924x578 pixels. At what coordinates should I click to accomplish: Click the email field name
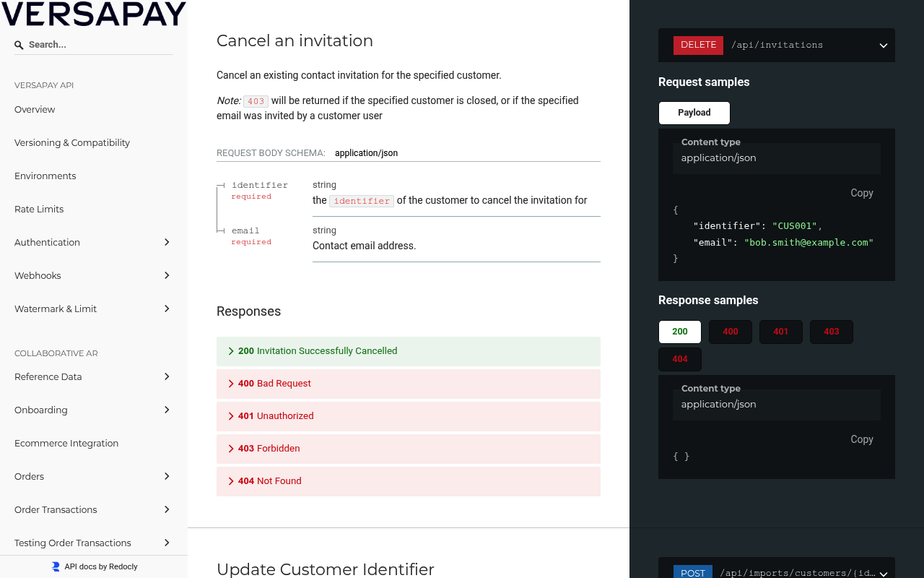pyautogui.click(x=245, y=231)
